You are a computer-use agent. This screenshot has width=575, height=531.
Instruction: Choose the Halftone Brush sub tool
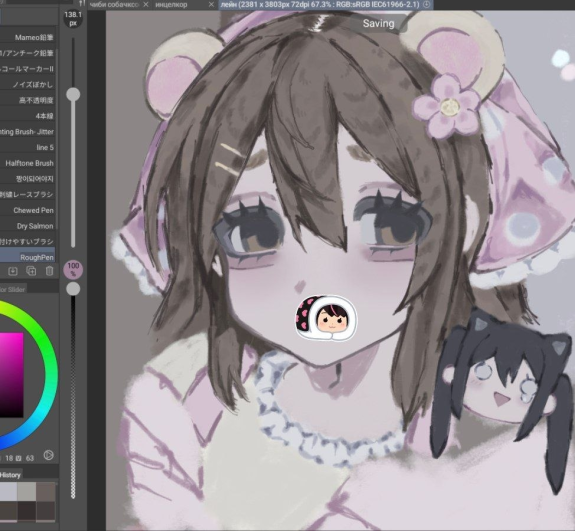pyautogui.click(x=28, y=163)
